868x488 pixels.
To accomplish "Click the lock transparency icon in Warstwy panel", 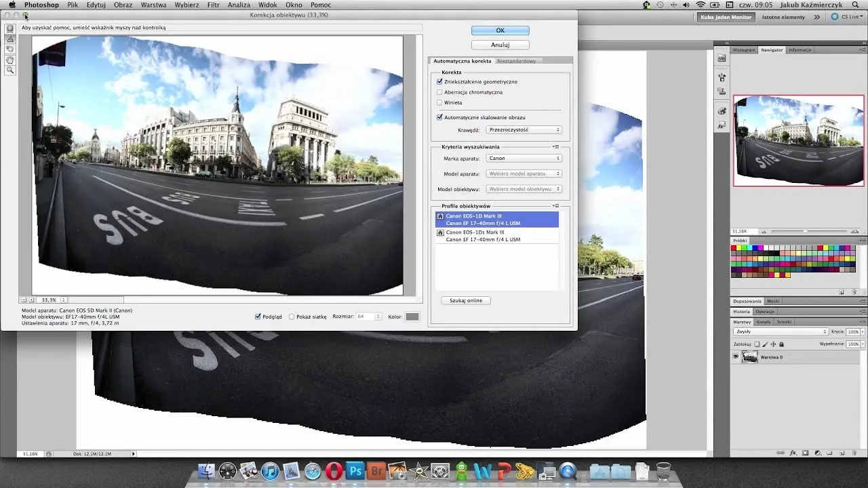I will pos(757,344).
